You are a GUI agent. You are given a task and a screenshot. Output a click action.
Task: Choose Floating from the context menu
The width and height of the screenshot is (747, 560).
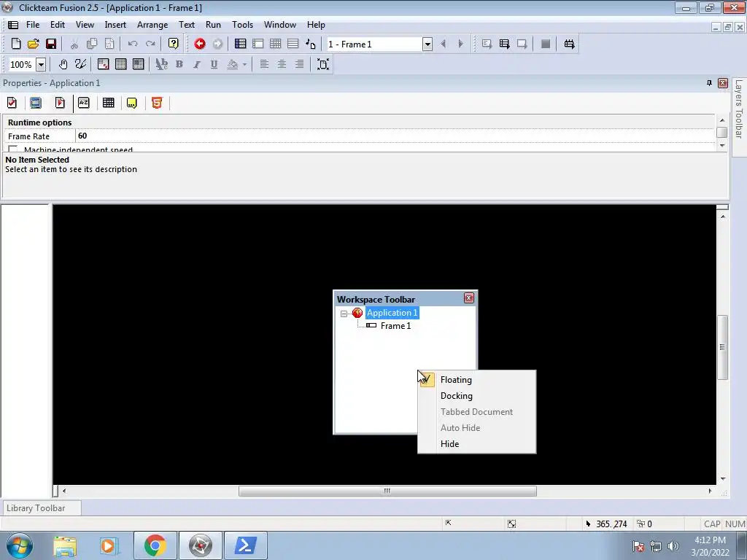pos(476,379)
